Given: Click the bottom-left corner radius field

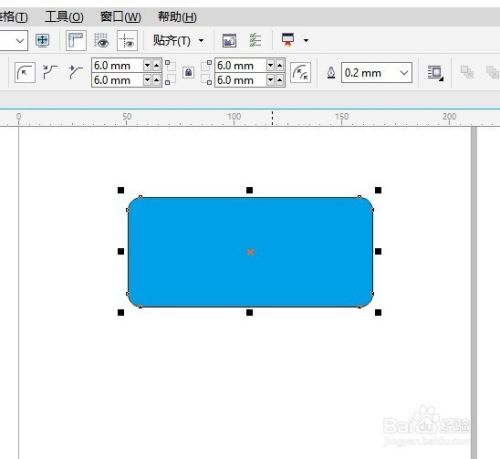Looking at the screenshot, I should (x=117, y=80).
